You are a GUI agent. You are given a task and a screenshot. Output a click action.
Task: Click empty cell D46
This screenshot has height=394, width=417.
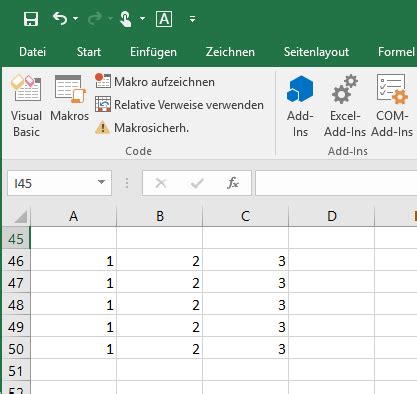click(332, 261)
